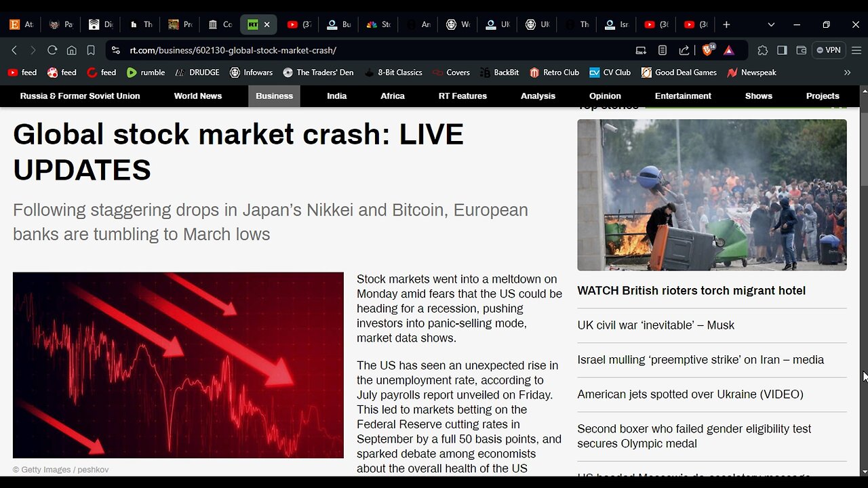This screenshot has width=868, height=488.
Task: Switch to the Etsy tab
Action: (x=21, y=24)
